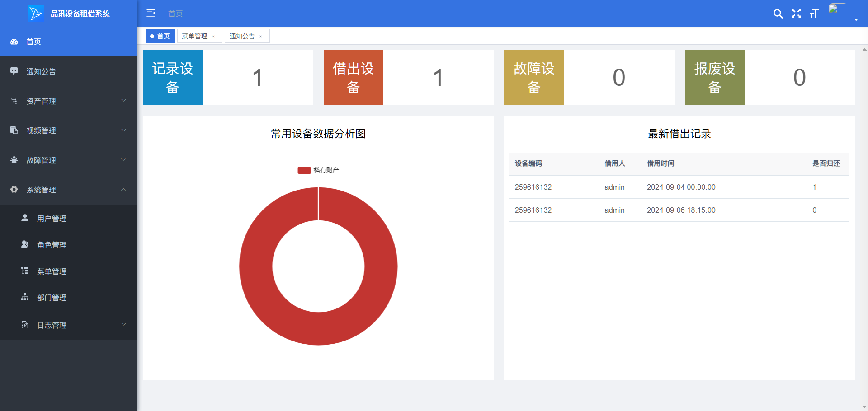Click the message icon beside 通知公告
The image size is (868, 411).
coord(14,71)
